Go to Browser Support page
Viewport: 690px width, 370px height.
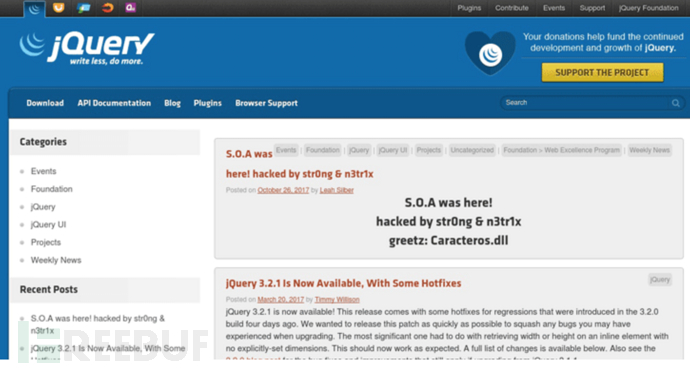pyautogui.click(x=266, y=103)
